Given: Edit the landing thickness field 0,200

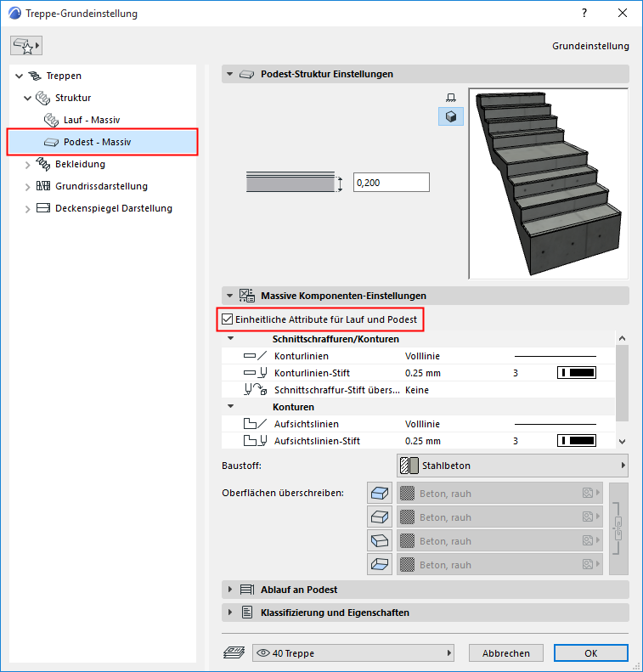Looking at the screenshot, I should [391, 183].
